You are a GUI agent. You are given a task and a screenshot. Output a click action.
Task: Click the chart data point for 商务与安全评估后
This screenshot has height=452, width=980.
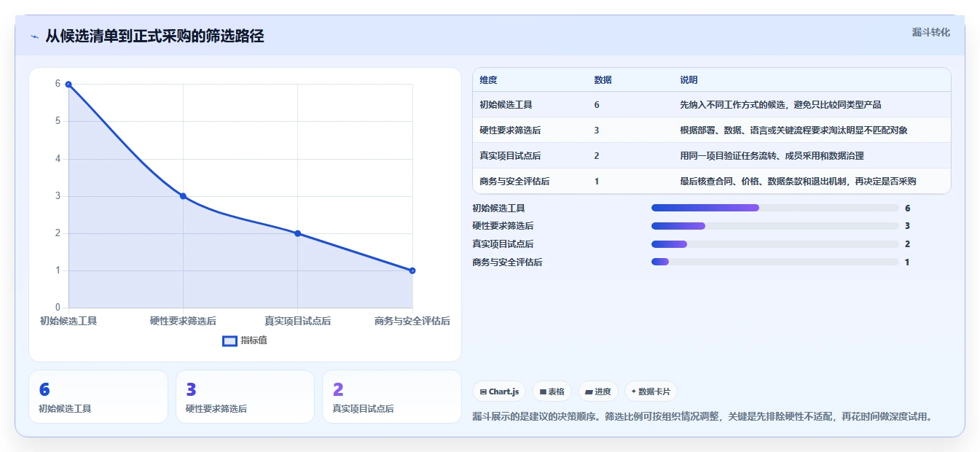[x=412, y=270]
